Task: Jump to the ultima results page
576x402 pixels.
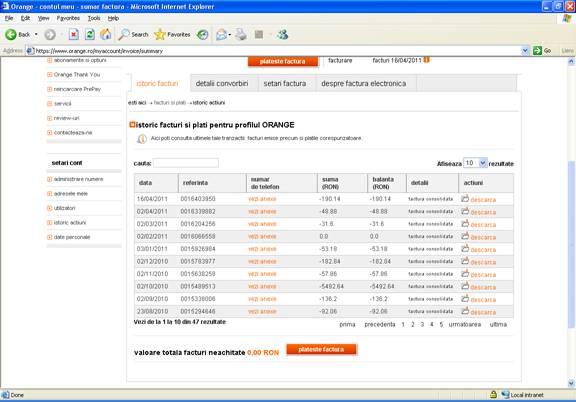Action: (498, 324)
